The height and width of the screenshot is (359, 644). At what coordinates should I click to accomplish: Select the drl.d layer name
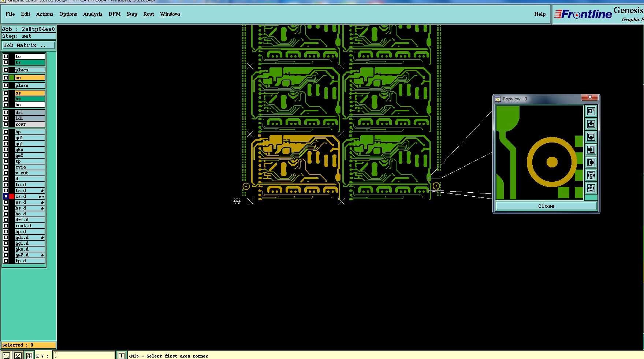pyautogui.click(x=30, y=220)
